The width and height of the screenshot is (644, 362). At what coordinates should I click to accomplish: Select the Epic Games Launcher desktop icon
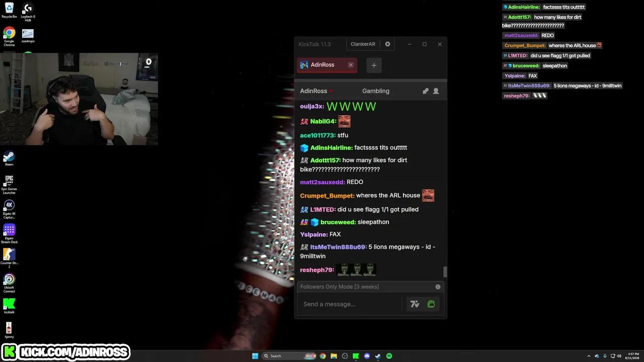pos(9,185)
